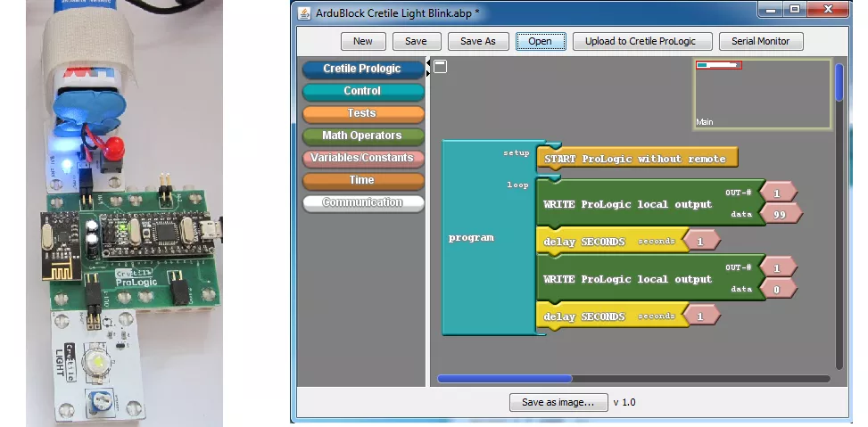
Task: Click the data value 99 block
Action: tap(781, 215)
